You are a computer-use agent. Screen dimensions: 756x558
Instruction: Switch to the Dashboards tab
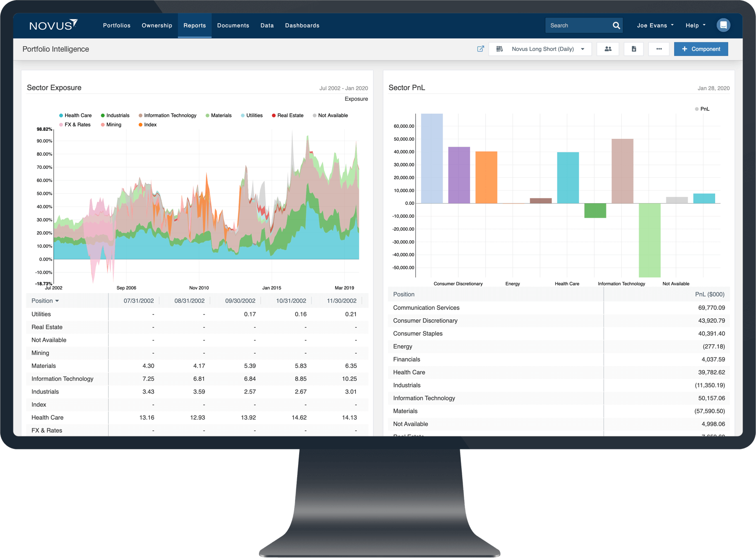pyautogui.click(x=302, y=25)
